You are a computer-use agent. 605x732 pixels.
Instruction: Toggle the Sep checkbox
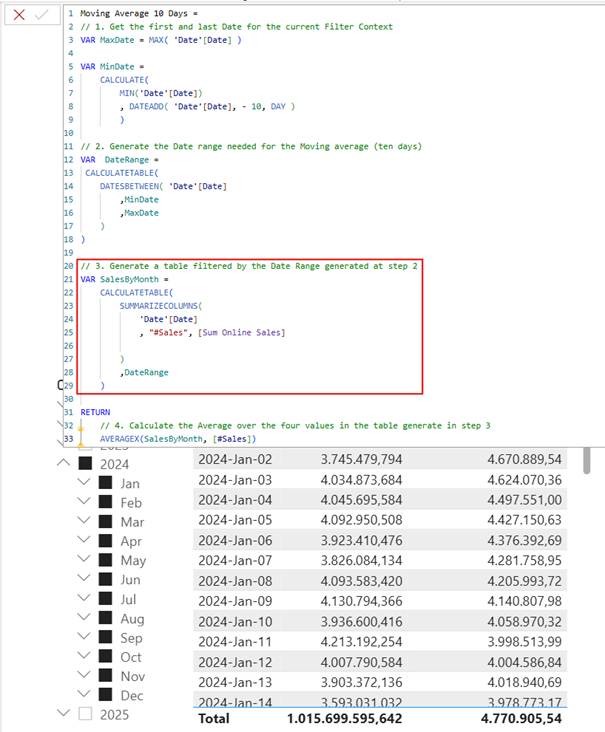click(106, 636)
